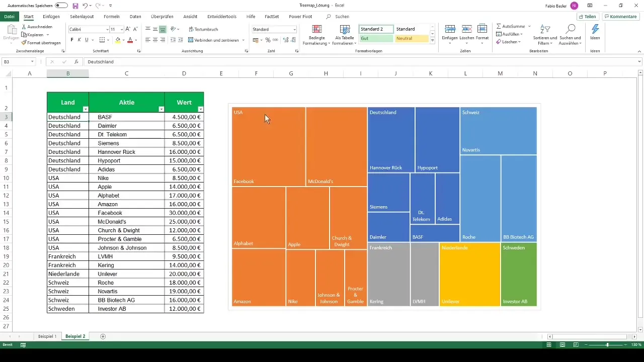Click the Ausschneiden scissors icon
The height and width of the screenshot is (362, 644).
point(24,27)
